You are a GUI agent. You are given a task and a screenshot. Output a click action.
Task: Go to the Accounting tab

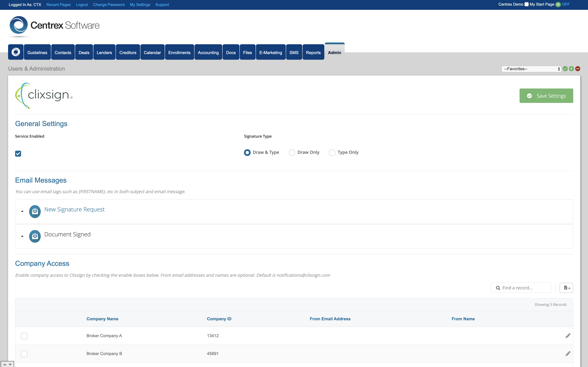(x=208, y=52)
